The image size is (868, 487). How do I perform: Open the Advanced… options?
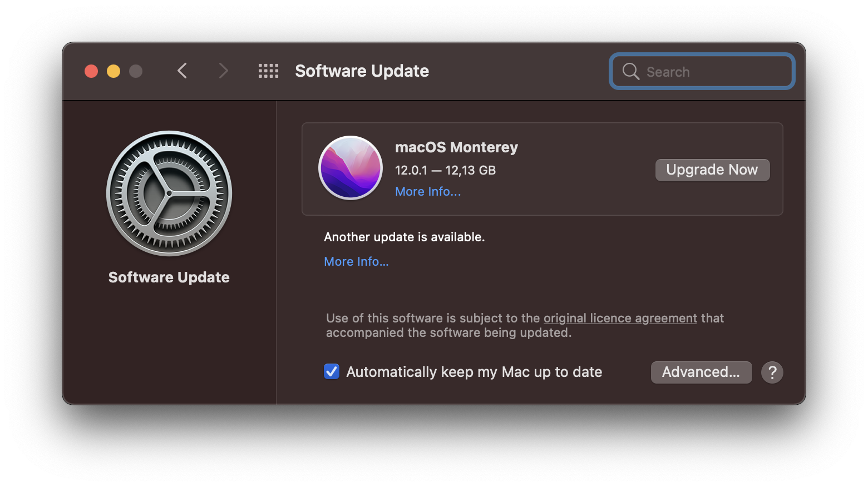point(701,372)
